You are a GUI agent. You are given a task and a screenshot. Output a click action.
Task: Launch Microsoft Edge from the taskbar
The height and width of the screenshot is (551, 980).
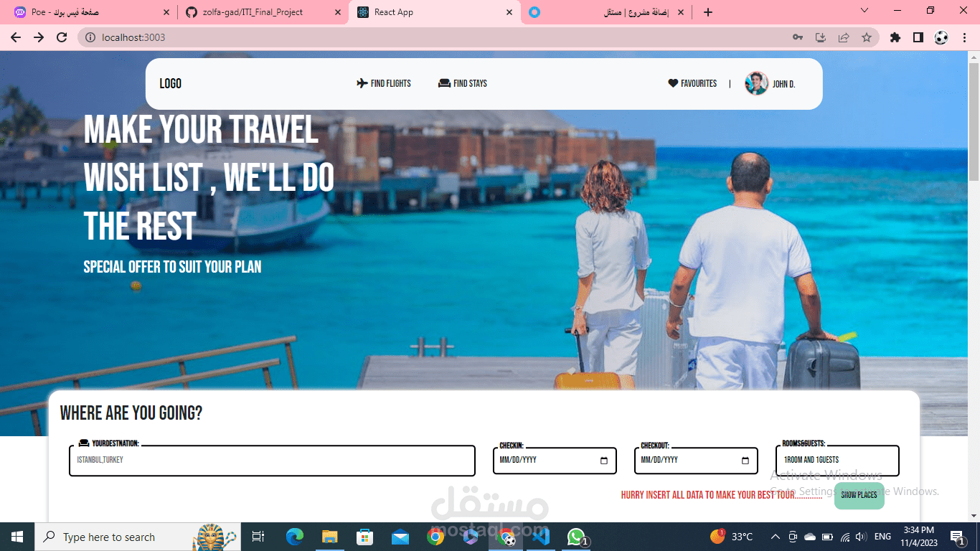295,537
